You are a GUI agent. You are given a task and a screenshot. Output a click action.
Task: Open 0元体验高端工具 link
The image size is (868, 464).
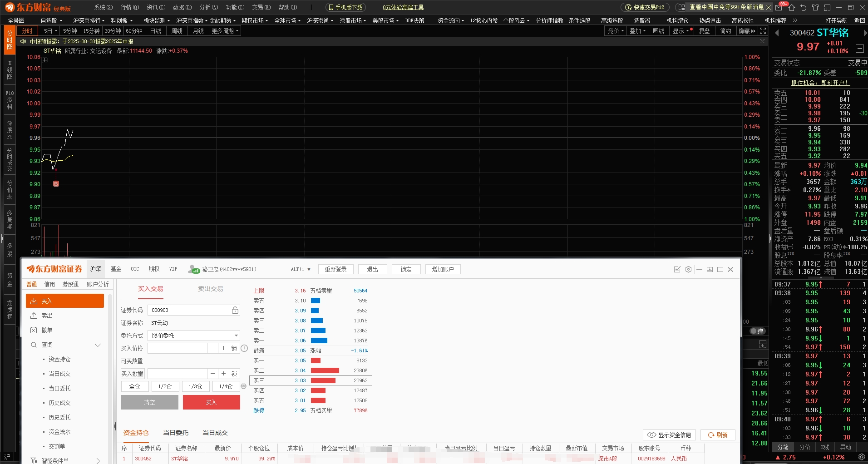(x=403, y=7)
